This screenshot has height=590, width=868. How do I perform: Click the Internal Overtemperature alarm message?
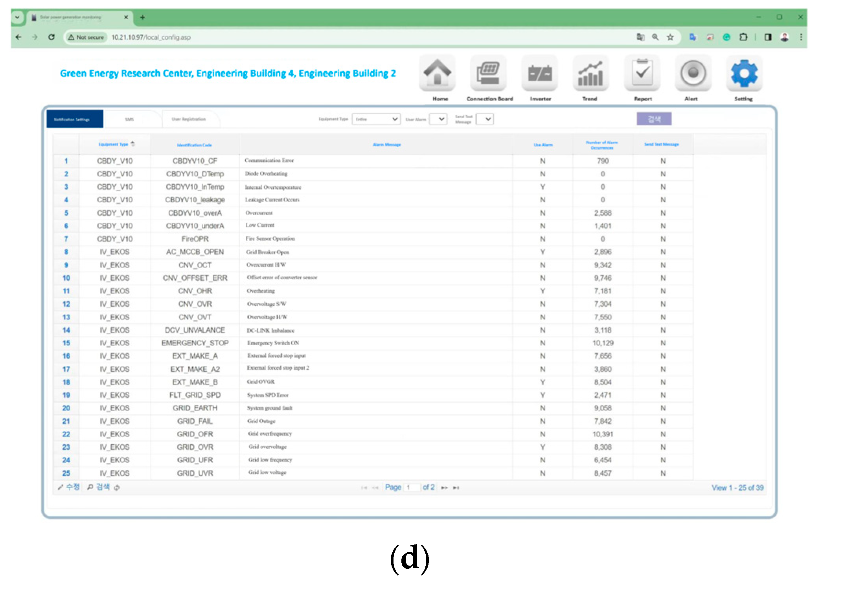(x=273, y=187)
